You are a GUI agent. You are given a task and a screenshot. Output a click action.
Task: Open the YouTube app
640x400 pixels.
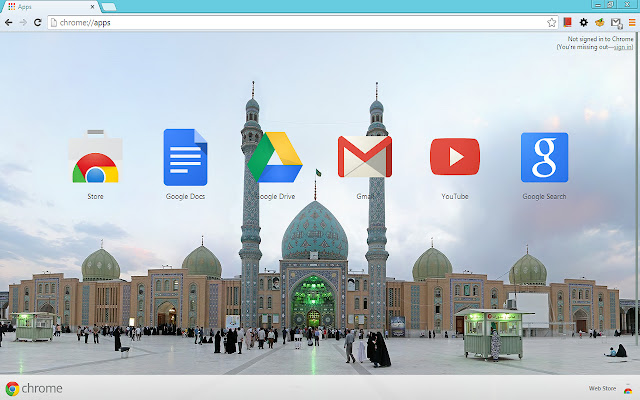(455, 157)
